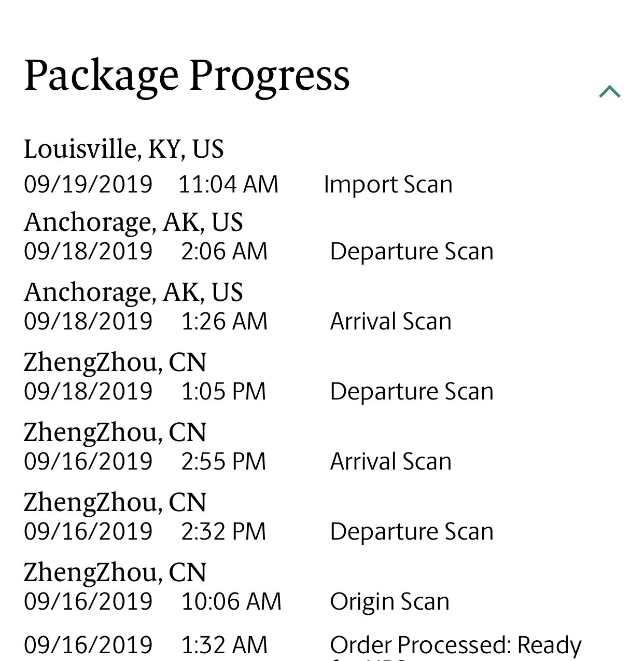The image size is (644, 661).
Task: Click the ZhengZhou 2:32 PM Departure Scan
Action: [412, 531]
